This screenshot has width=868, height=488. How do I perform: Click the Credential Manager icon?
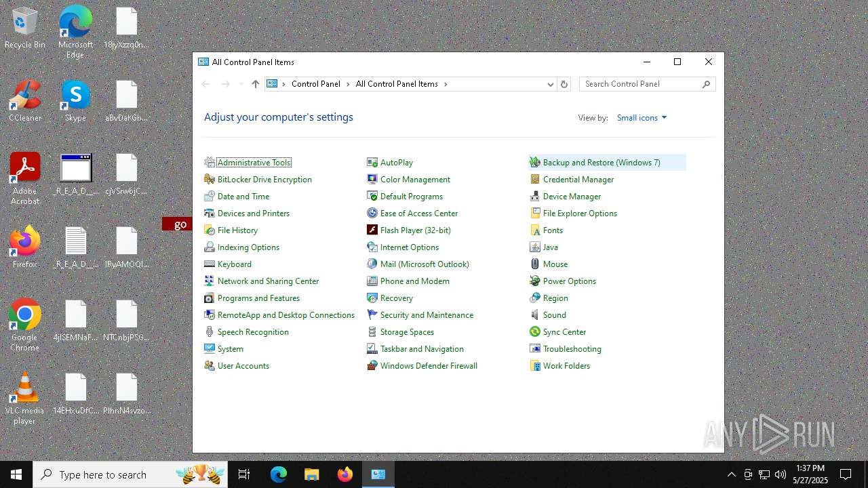pos(535,180)
